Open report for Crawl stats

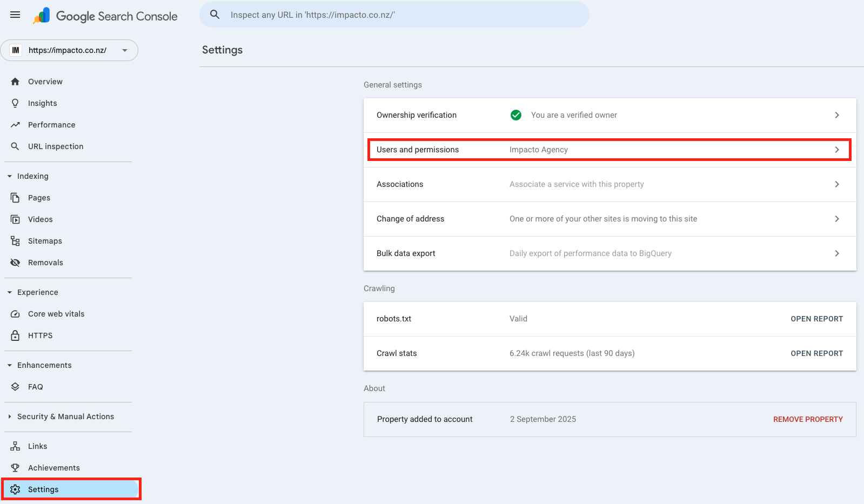click(816, 353)
